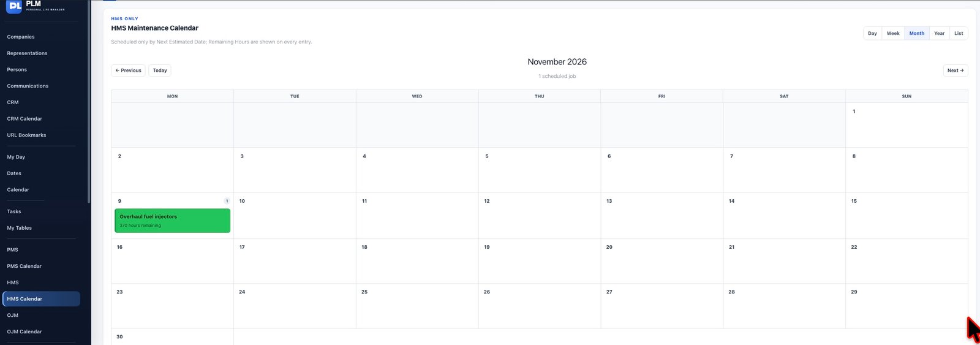
Task: Open Tasks in the sidebar
Action: [14, 211]
